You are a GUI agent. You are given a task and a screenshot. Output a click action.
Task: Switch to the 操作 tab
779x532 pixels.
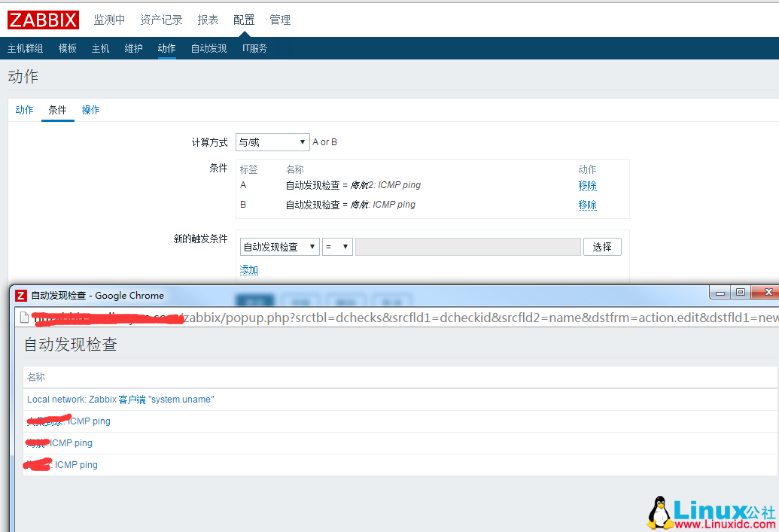[x=90, y=110]
